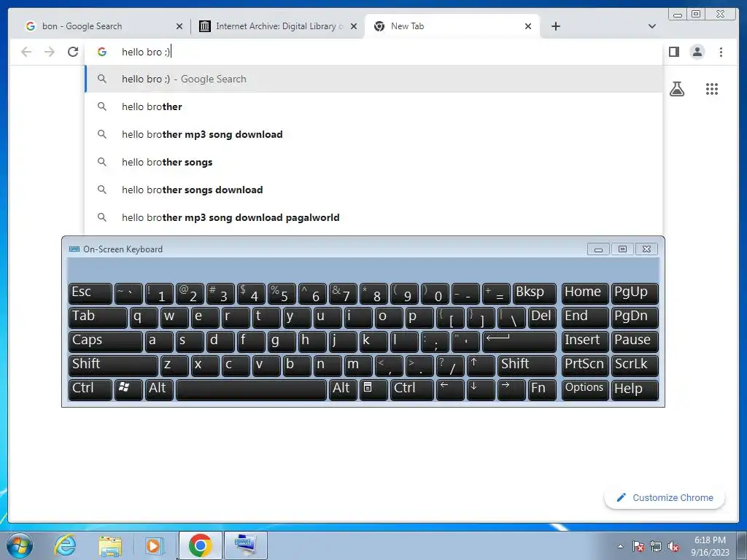The width and height of the screenshot is (747, 560).
Task: Go back to previous page
Action: [26, 52]
